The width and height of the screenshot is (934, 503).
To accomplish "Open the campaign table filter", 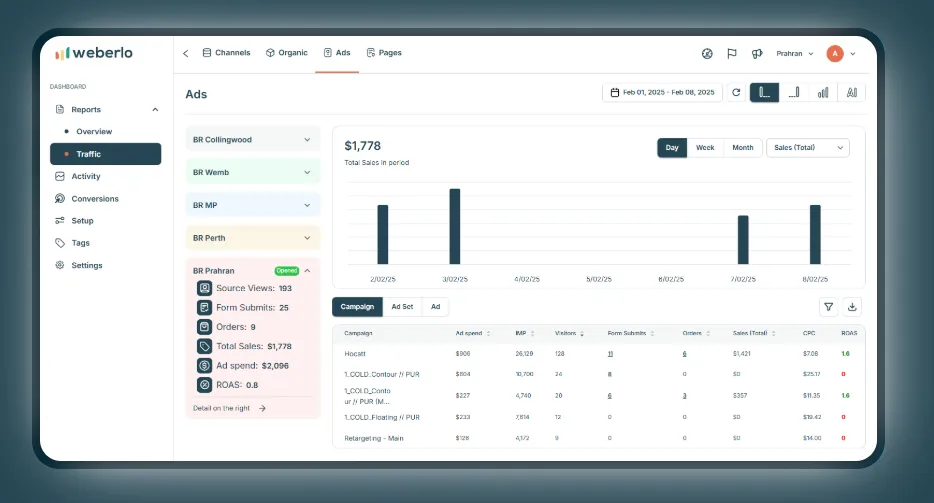I will point(829,307).
